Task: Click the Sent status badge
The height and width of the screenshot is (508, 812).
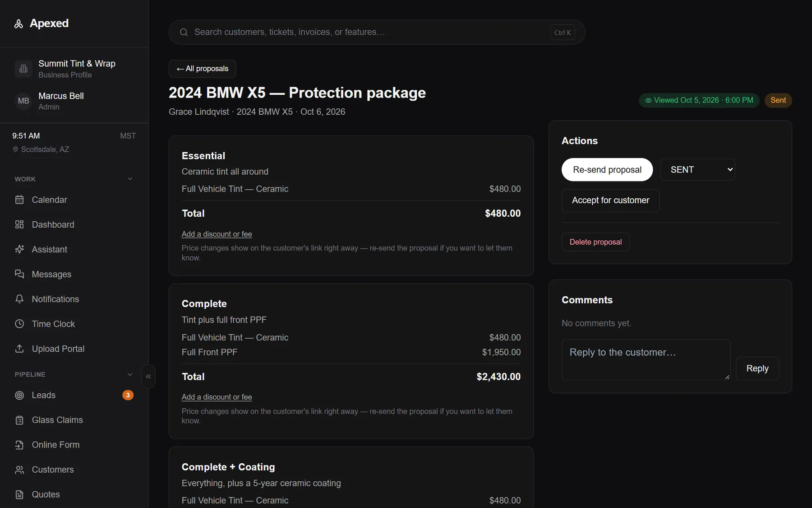Action: [x=778, y=100]
